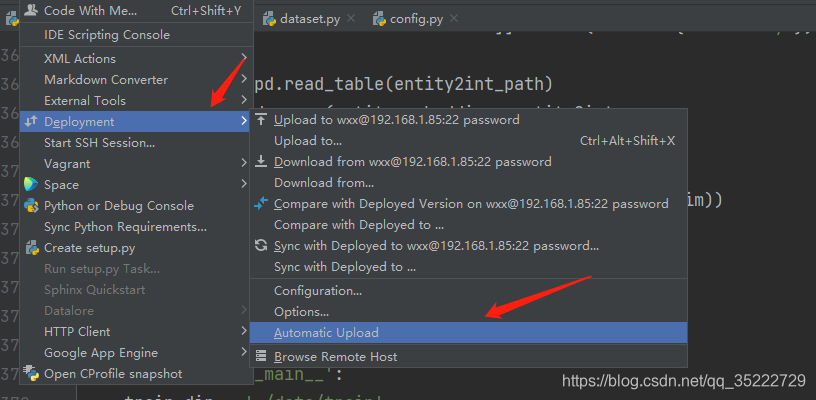Select Browse Remote Host entry

click(x=468, y=357)
